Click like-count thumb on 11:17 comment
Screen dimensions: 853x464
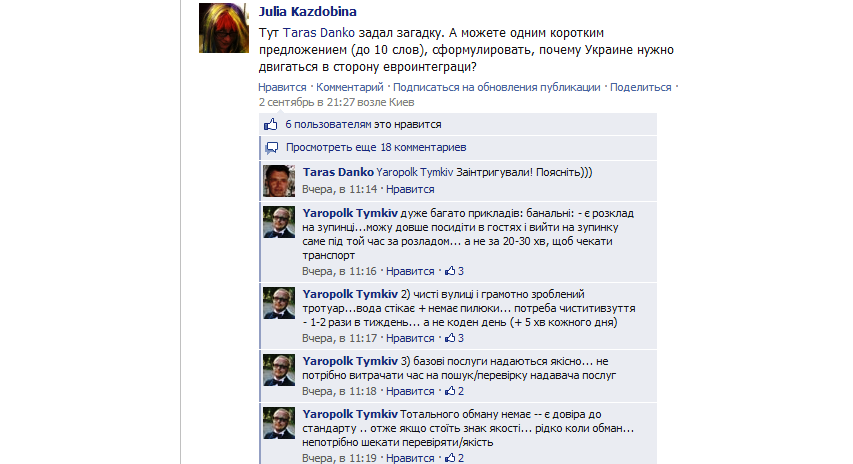pos(450,337)
